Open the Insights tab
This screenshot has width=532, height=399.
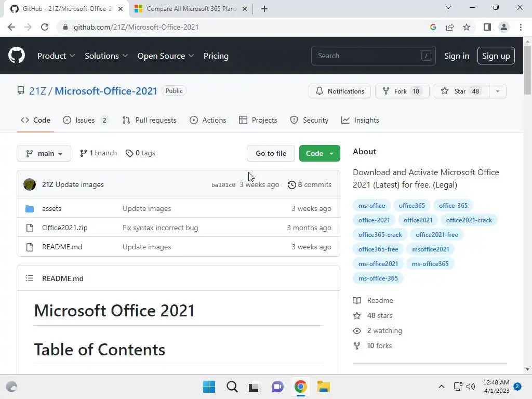tap(360, 120)
